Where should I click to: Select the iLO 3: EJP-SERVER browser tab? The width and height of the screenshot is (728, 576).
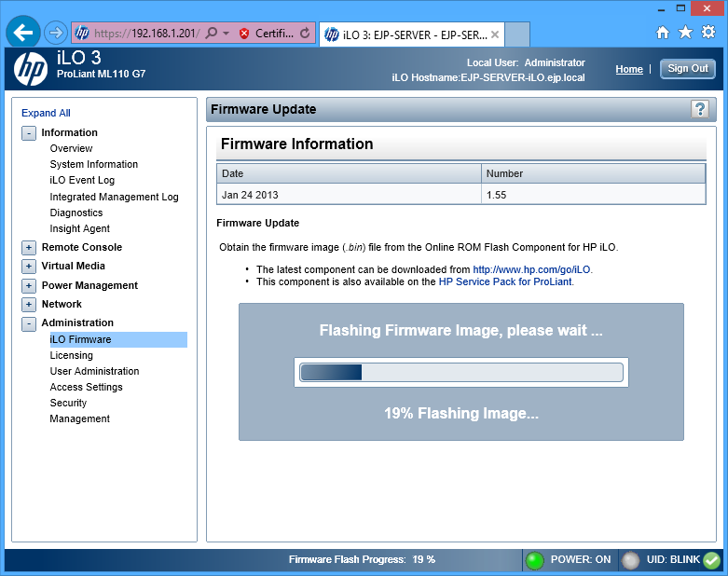(412, 34)
